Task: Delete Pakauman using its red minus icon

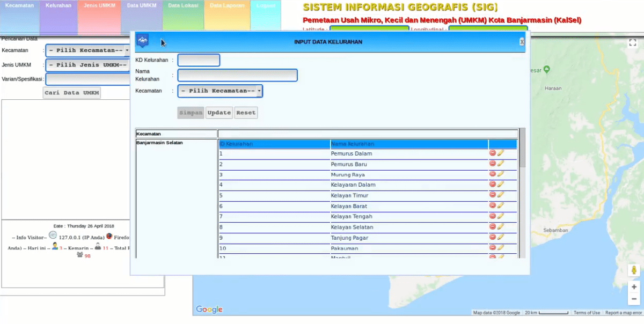Action: tap(492, 248)
